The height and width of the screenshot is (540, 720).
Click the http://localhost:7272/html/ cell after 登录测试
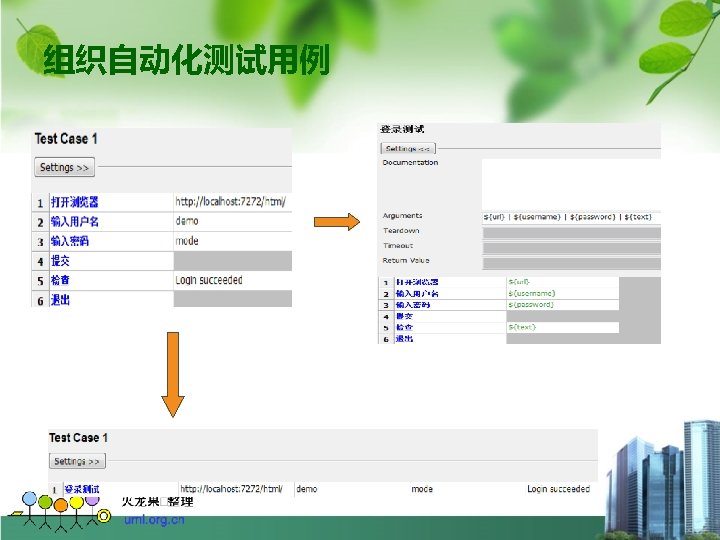coord(236,489)
